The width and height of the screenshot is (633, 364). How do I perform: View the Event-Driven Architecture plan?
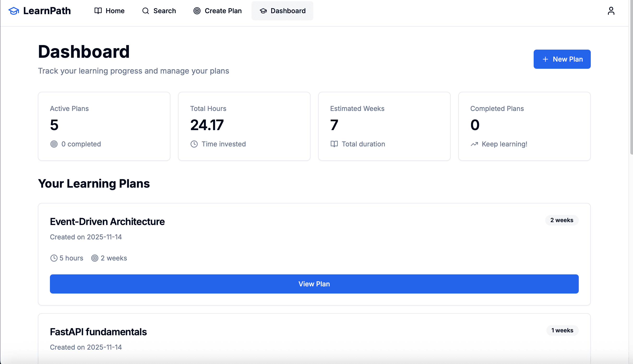pyautogui.click(x=314, y=284)
